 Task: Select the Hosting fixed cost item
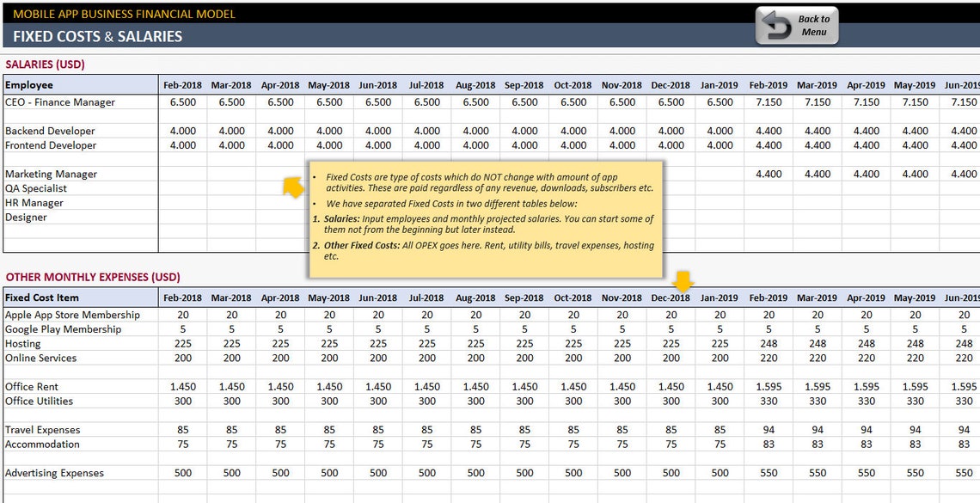(x=22, y=343)
